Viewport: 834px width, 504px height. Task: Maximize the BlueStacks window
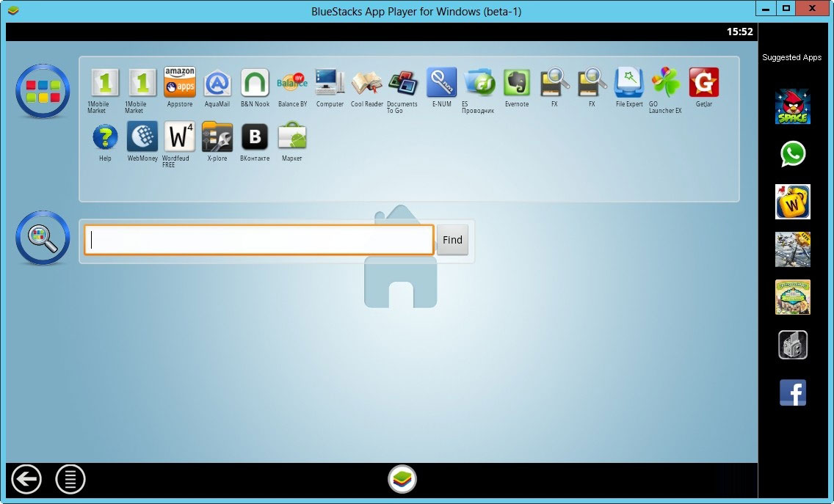[786, 9]
